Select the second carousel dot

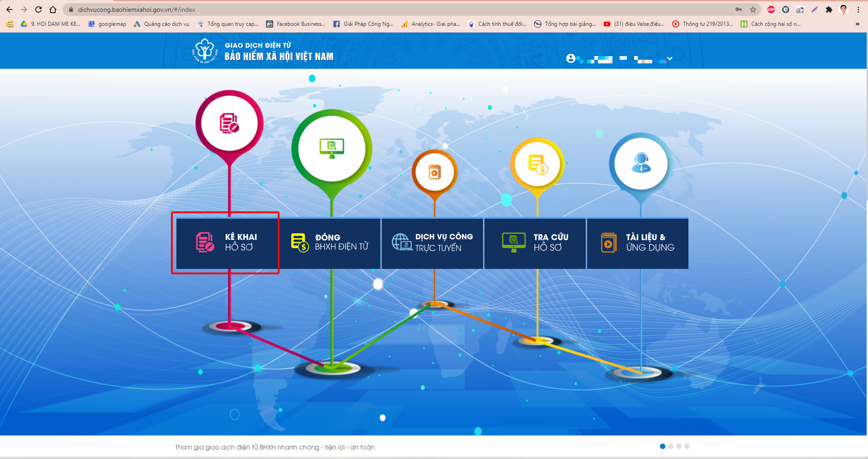(671, 446)
